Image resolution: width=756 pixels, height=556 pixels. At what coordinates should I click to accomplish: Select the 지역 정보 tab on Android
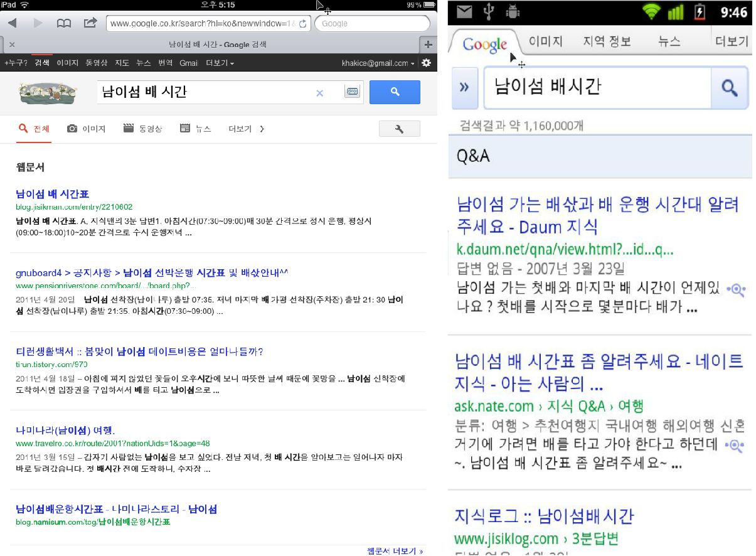(x=607, y=42)
